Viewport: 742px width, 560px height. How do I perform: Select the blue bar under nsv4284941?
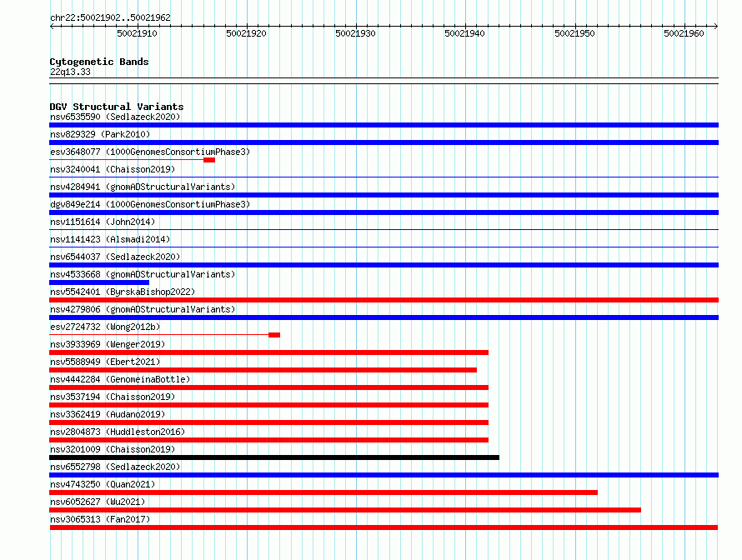point(384,195)
